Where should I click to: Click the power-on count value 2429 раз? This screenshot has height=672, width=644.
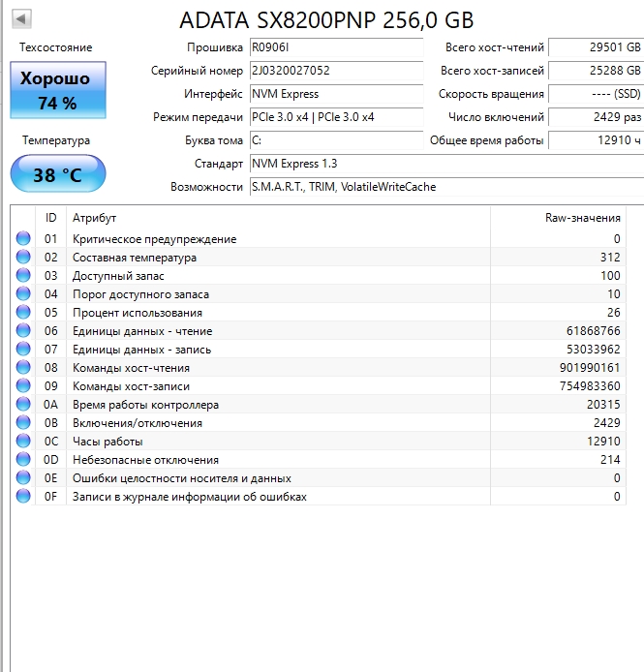596,116
